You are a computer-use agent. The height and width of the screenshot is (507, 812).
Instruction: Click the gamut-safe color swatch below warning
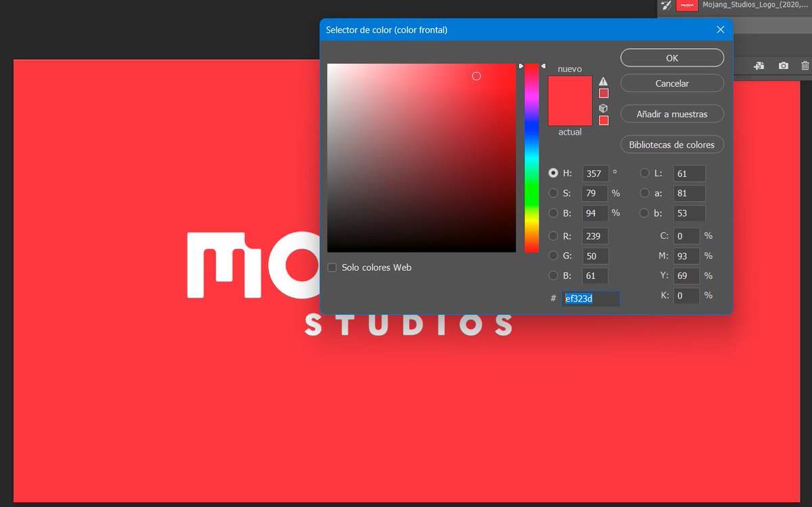pyautogui.click(x=604, y=93)
